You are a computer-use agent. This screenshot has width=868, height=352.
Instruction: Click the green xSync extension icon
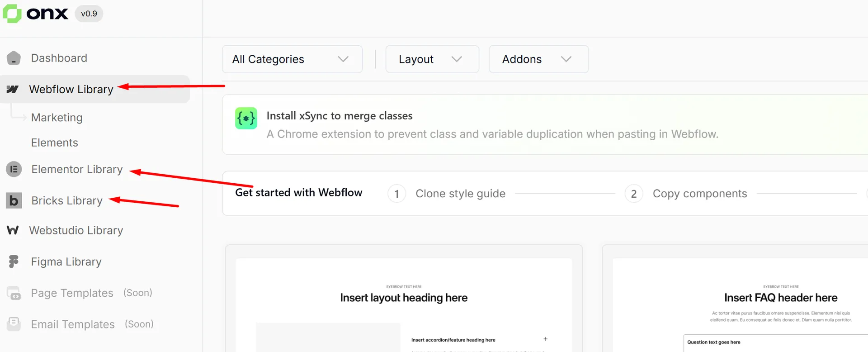click(x=246, y=119)
